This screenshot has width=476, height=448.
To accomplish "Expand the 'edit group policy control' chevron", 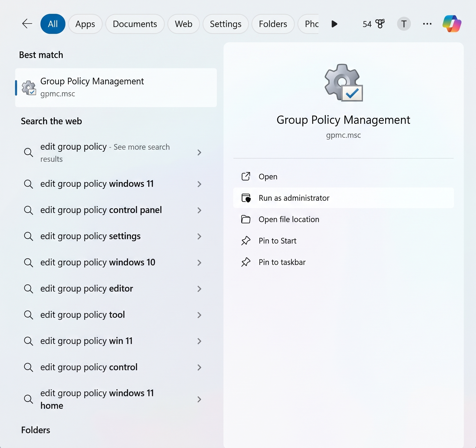I will 199,367.
